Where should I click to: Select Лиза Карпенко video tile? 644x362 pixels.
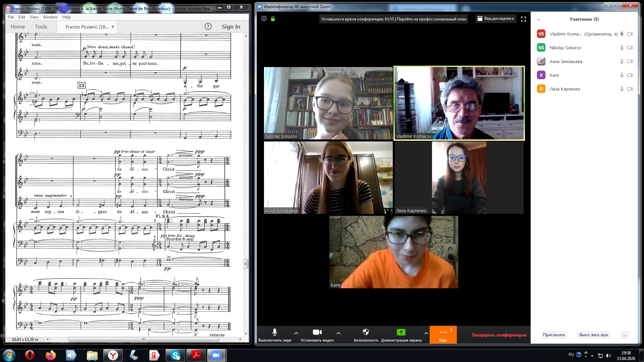point(459,178)
